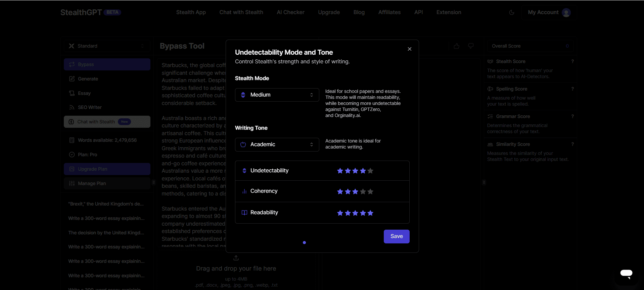Click the file upload icon

[236, 258]
